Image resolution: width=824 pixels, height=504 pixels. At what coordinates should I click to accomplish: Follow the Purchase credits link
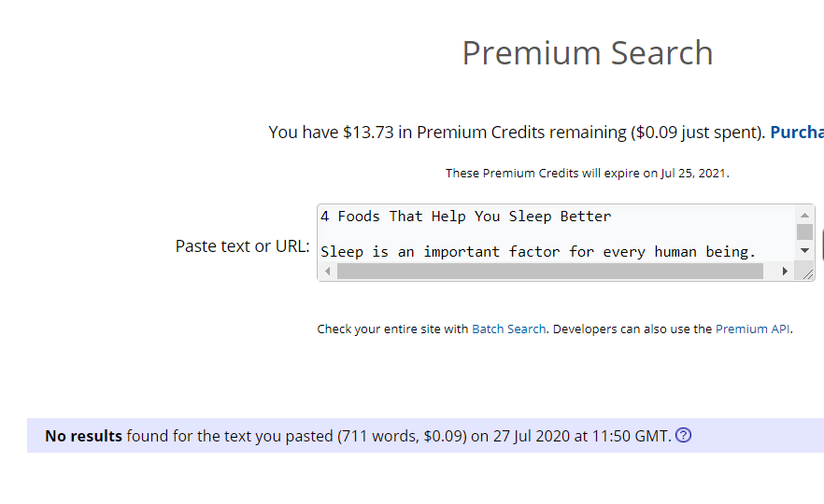[796, 133]
